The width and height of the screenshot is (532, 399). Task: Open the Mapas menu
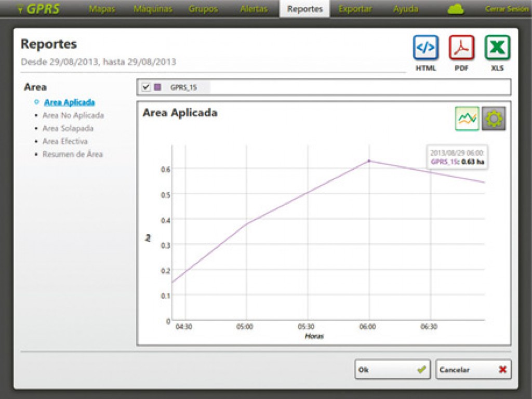[102, 9]
